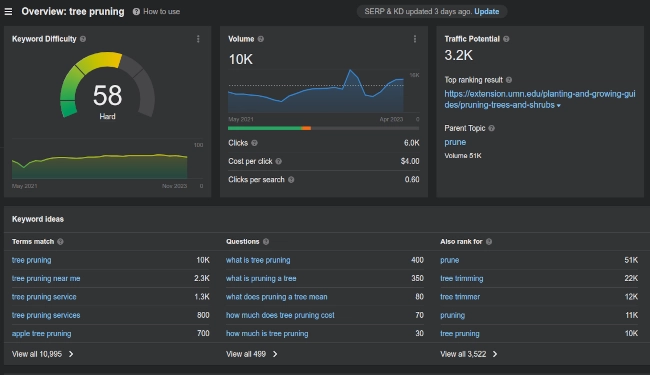650x375 pixels.
Task: Click the Keyword Difficulty gauge showing 58
Action: click(x=107, y=85)
